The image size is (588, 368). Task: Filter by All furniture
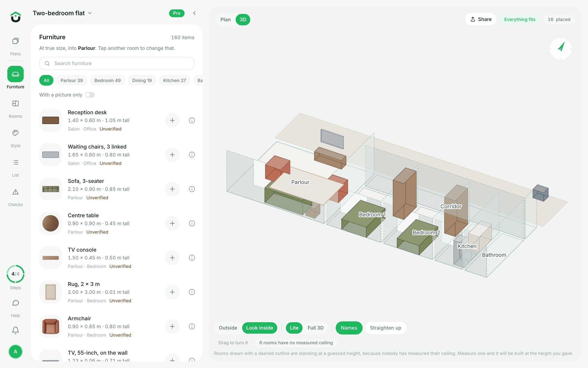tap(46, 80)
